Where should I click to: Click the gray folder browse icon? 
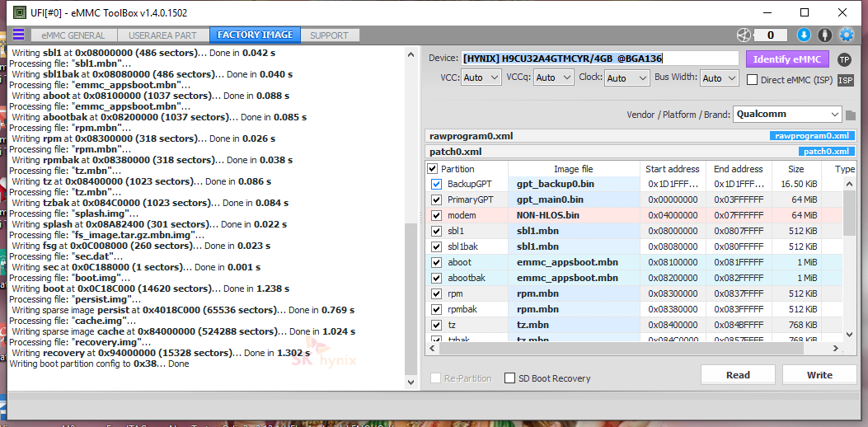point(851,115)
